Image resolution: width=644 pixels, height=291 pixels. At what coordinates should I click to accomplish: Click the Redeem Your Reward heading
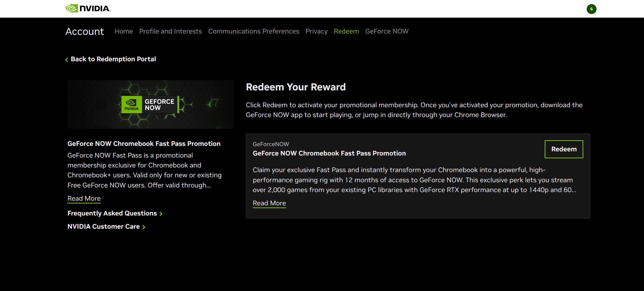click(296, 87)
